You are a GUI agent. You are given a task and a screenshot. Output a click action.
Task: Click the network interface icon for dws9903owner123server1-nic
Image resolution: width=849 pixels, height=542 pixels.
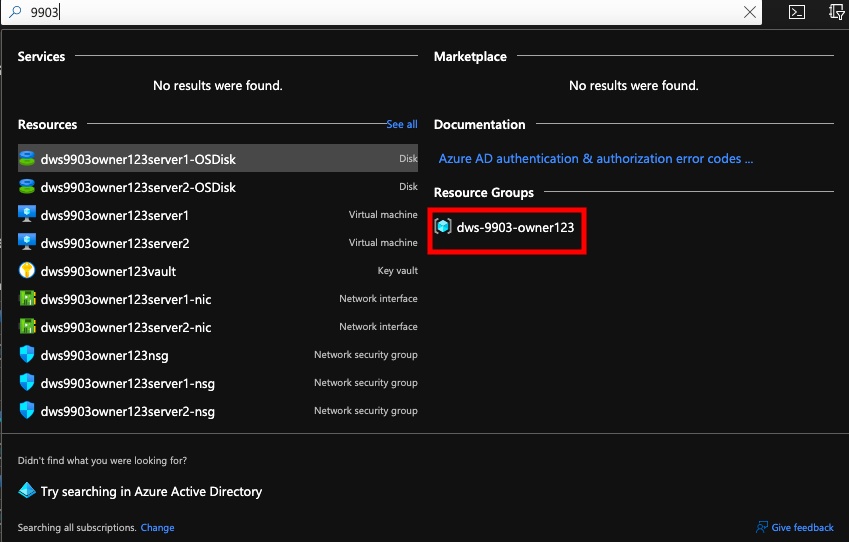tap(27, 298)
